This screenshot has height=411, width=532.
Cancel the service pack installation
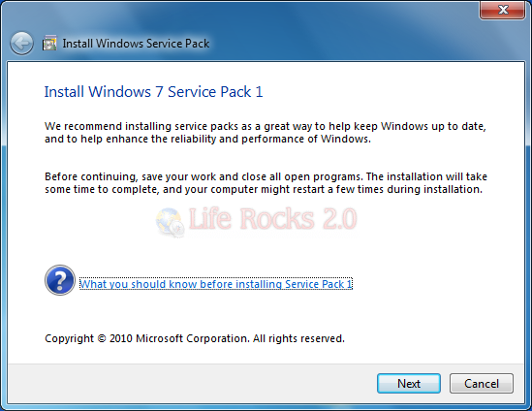click(482, 384)
